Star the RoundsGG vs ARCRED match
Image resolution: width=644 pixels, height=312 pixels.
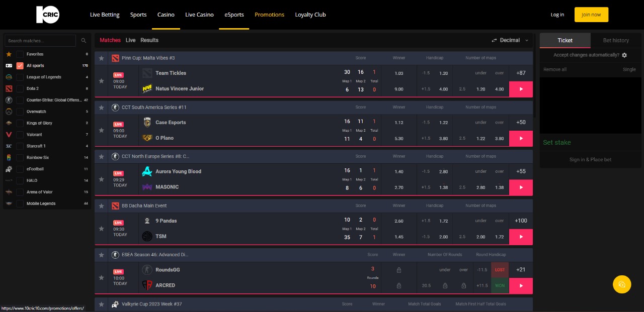pyautogui.click(x=101, y=277)
